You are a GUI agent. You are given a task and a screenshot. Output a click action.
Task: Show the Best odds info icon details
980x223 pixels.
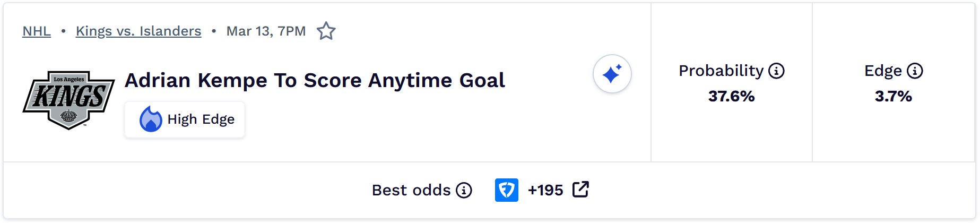(464, 190)
